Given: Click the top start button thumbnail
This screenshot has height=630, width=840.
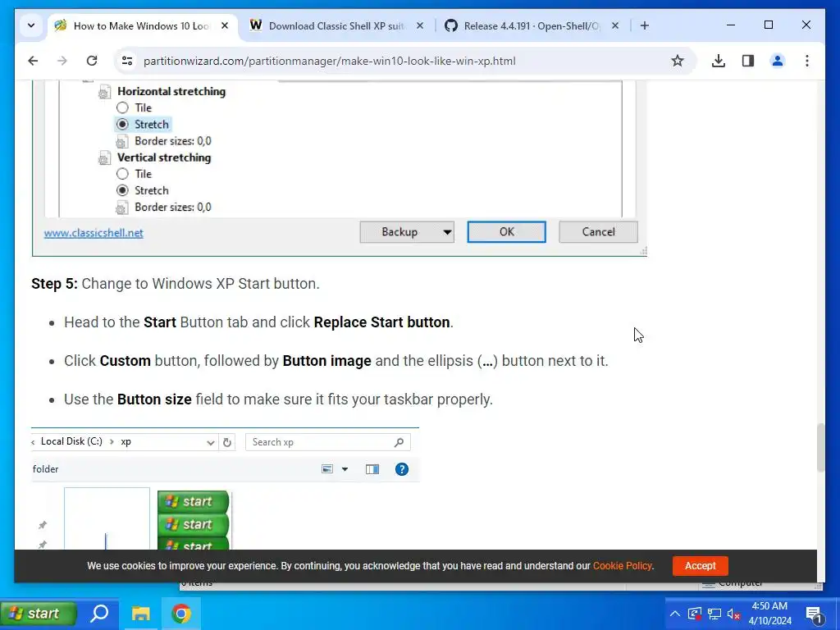Looking at the screenshot, I should pyautogui.click(x=194, y=501).
